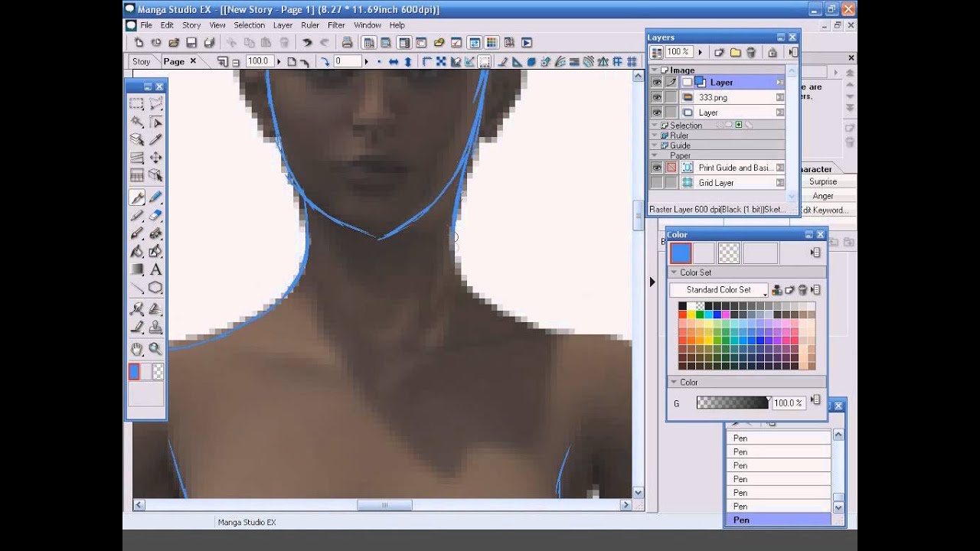
Task: Collapse the Ruler group in Layers panel
Action: point(655,135)
